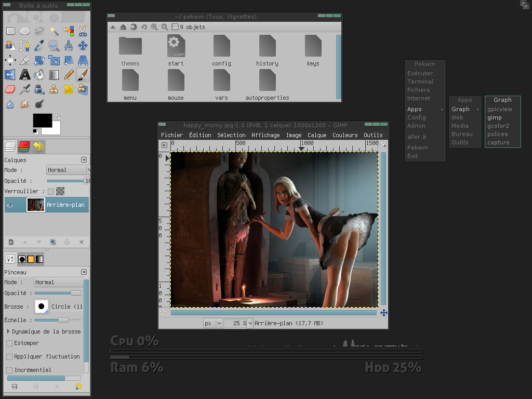Select the Paintbrush tool
The height and width of the screenshot is (399, 532).
(x=83, y=75)
